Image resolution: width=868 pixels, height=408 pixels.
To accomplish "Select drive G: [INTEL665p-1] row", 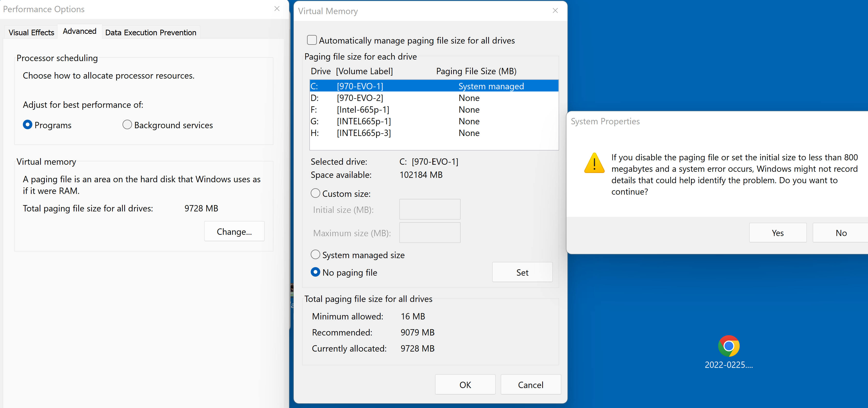I will (x=434, y=121).
